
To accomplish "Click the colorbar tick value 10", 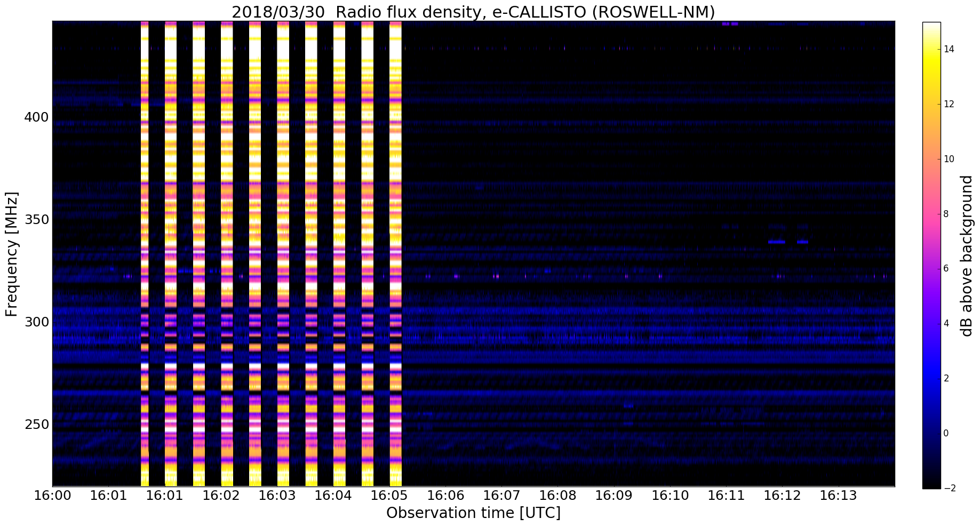I will [x=949, y=159].
